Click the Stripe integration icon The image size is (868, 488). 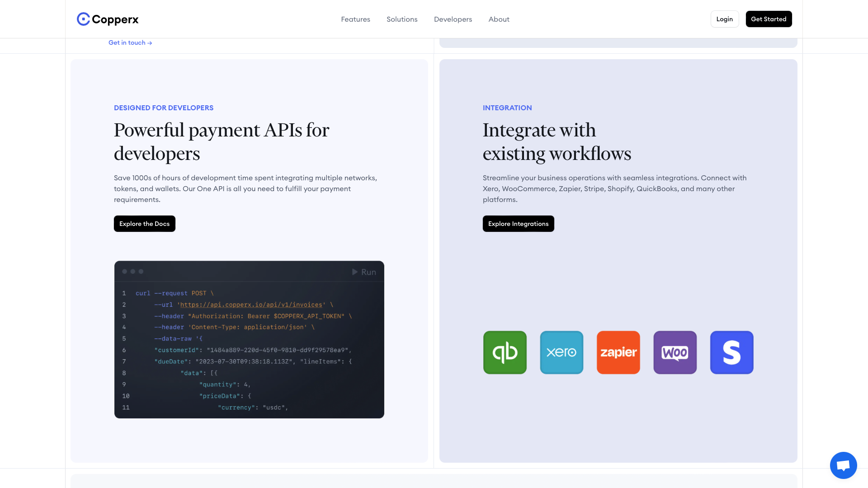pos(731,352)
